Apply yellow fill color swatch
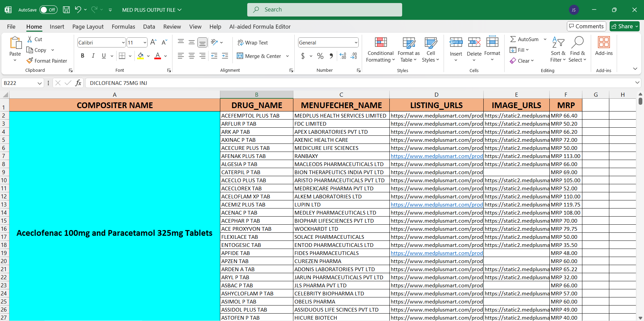The height and width of the screenshot is (321, 644). coord(141,56)
